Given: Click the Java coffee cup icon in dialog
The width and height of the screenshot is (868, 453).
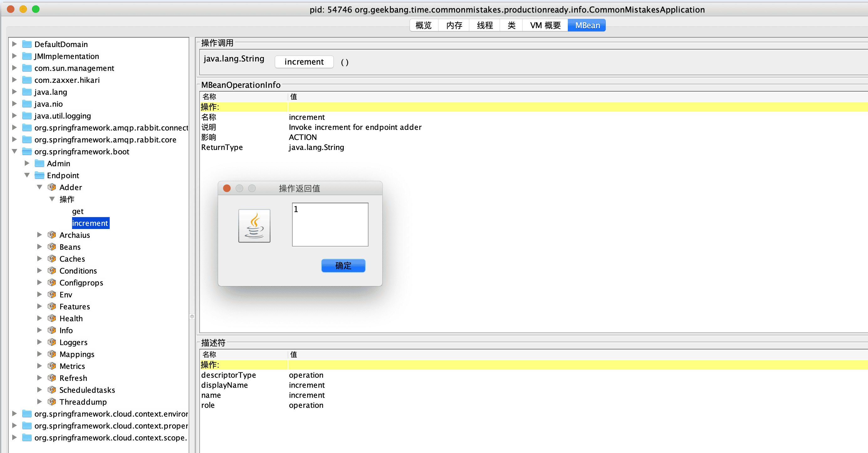Looking at the screenshot, I should coord(254,226).
